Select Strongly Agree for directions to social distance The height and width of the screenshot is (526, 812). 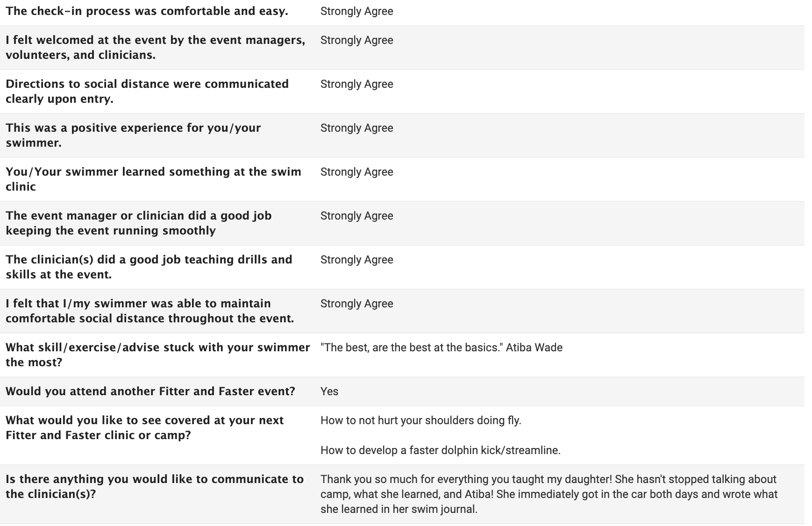pos(356,84)
